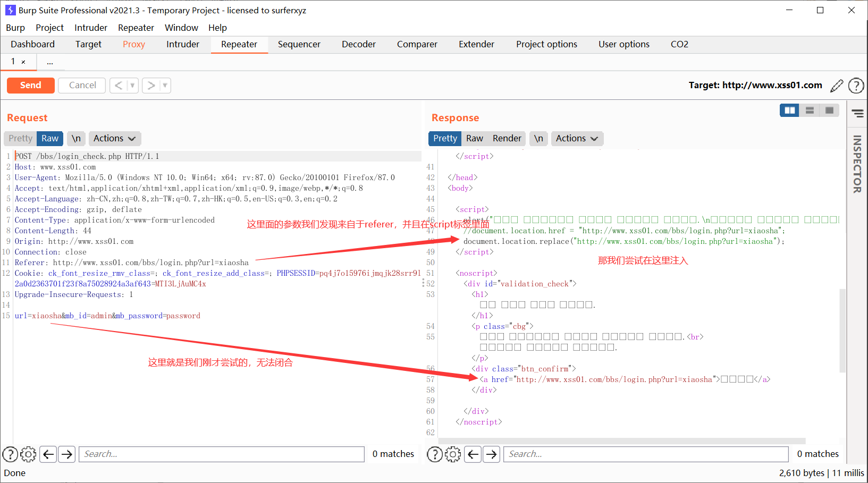This screenshot has width=868, height=483.
Task: Switch to the side-by-side layout view
Action: point(789,111)
